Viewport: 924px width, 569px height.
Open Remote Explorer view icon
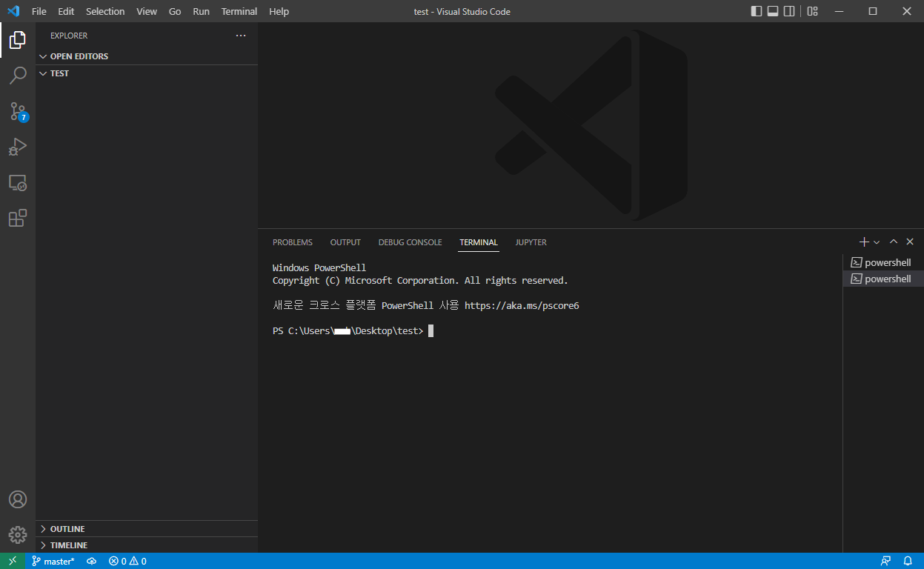pyautogui.click(x=18, y=182)
